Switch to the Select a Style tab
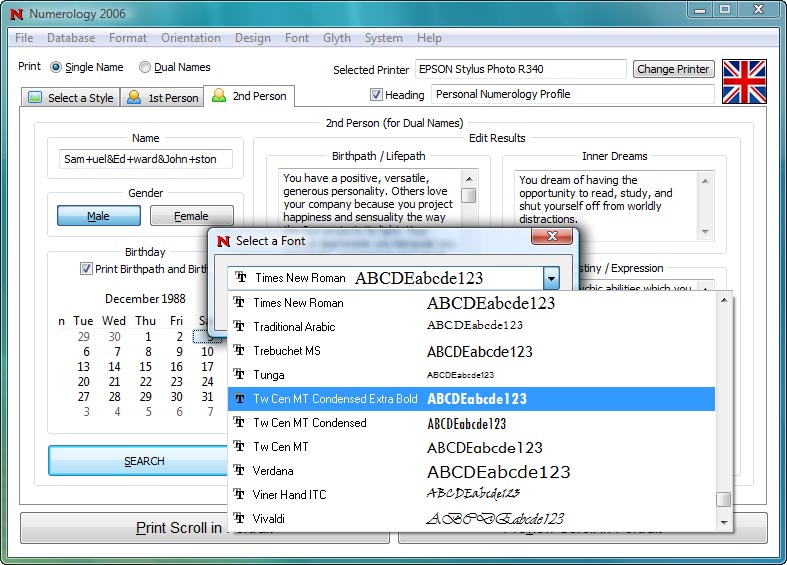The width and height of the screenshot is (787, 565). coord(70,97)
